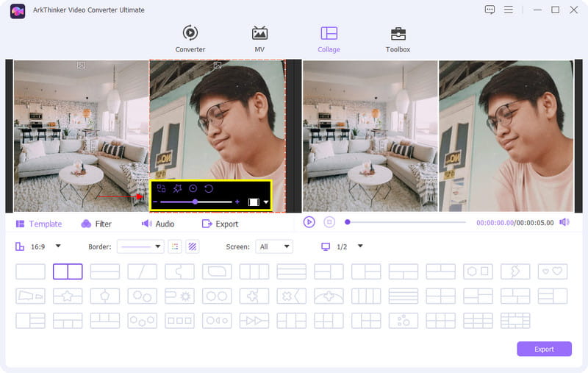
Task: Choose the sun gear shape template
Action: coord(179,296)
